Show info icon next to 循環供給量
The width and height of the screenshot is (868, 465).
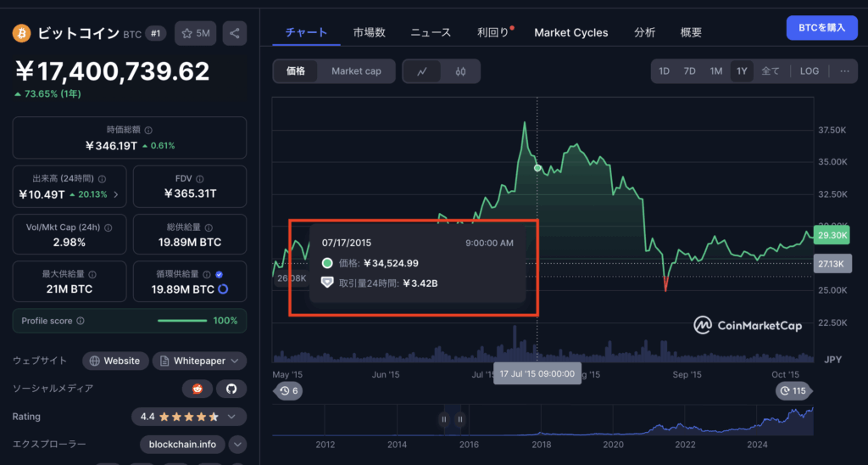(x=207, y=274)
